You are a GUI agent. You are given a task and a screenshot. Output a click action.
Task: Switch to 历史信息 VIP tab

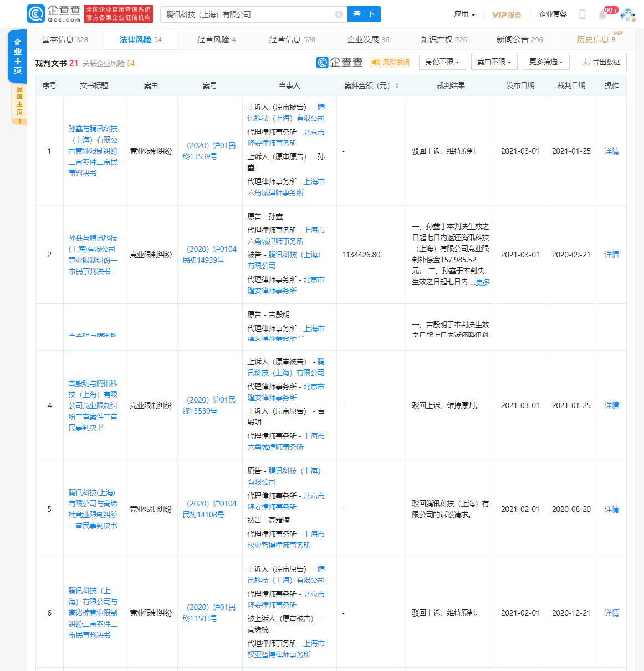(x=596, y=39)
